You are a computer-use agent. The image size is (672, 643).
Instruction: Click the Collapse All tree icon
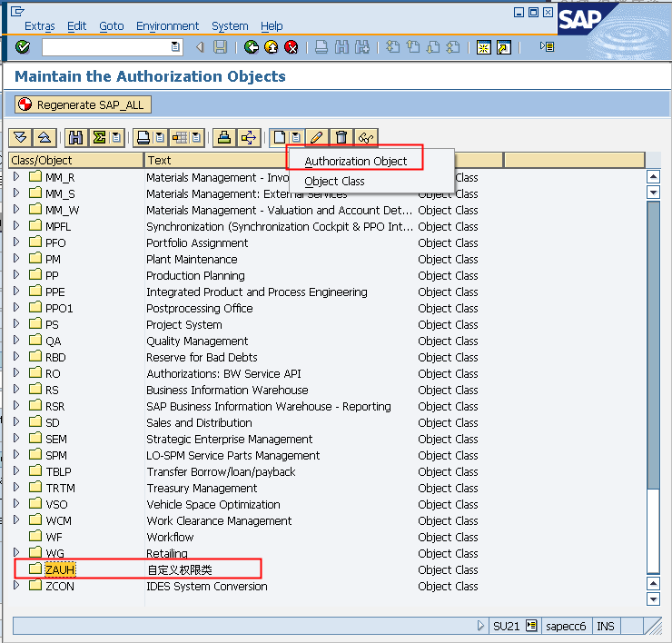[x=44, y=138]
